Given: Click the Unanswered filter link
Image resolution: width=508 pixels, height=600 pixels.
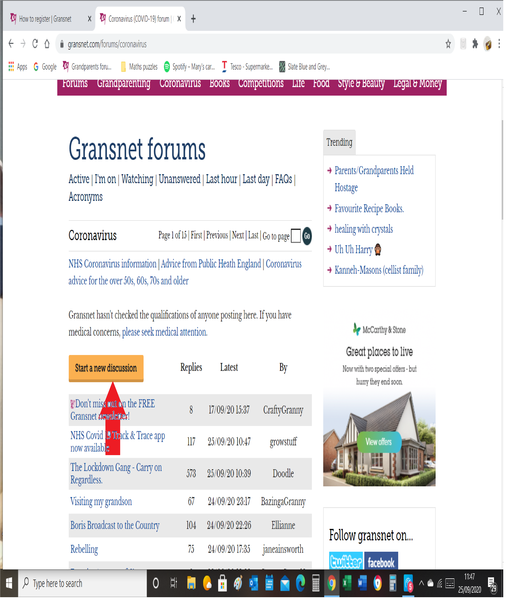Looking at the screenshot, I should pos(179,179).
